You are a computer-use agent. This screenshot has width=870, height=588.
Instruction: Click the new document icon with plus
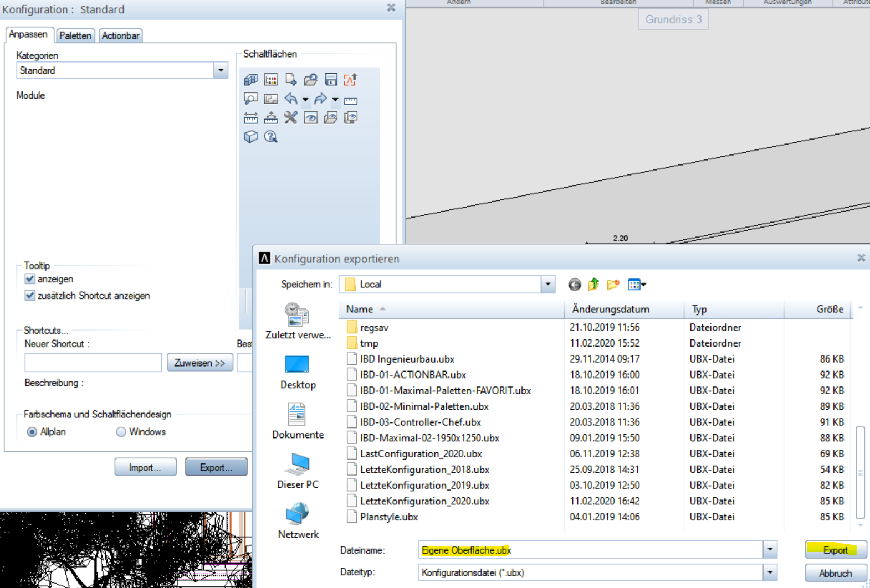(290, 80)
